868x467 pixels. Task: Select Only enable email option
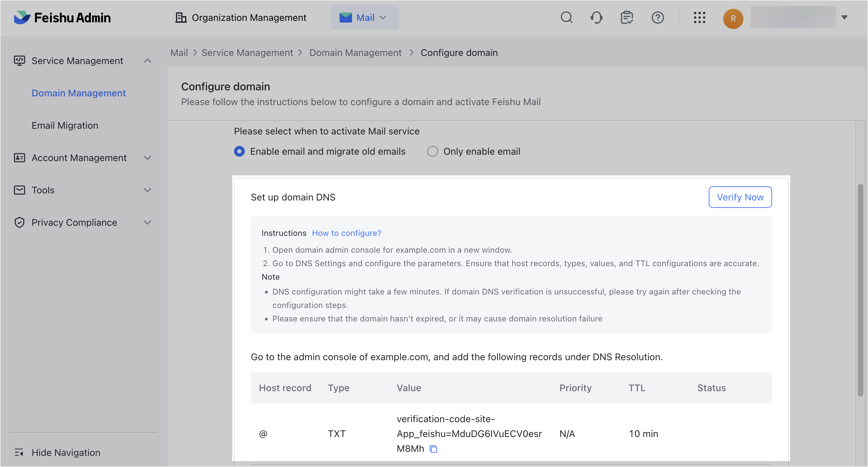[432, 151]
